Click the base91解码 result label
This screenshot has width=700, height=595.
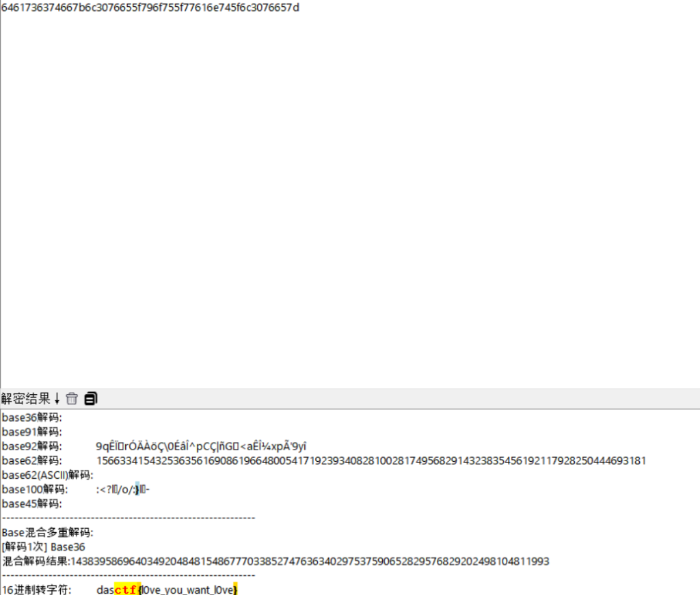(x=31, y=432)
